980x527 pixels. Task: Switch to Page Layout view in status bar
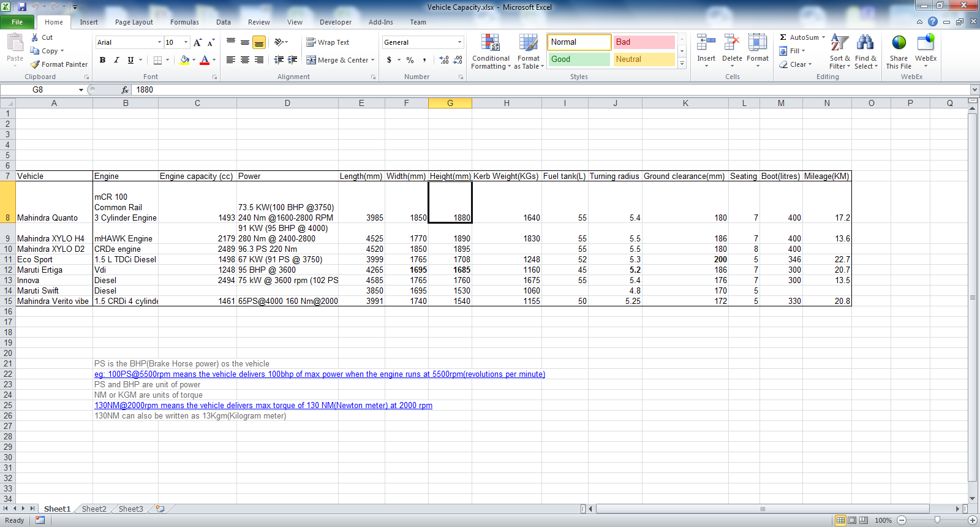point(852,520)
